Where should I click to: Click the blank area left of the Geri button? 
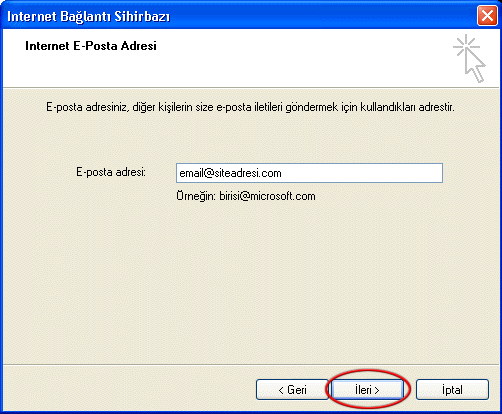click(130, 389)
